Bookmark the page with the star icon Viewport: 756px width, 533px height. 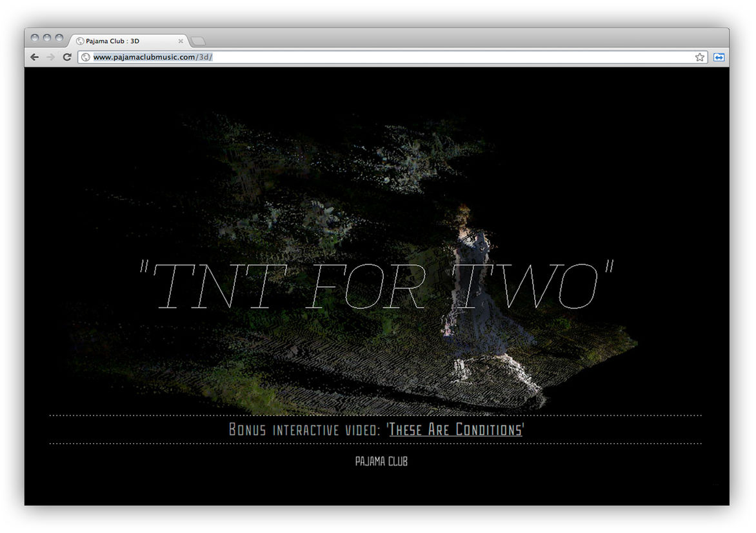(x=700, y=57)
